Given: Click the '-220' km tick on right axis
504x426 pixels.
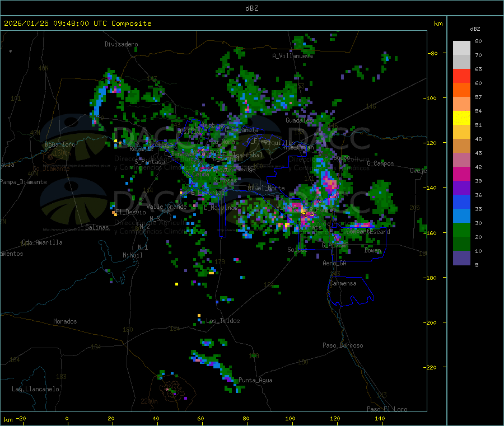Looking at the screenshot, I should pos(430,367).
